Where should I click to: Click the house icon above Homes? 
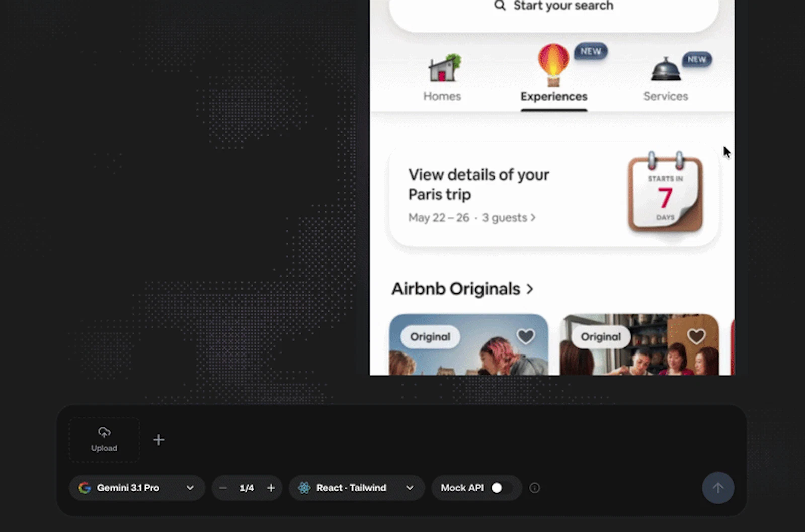click(444, 68)
